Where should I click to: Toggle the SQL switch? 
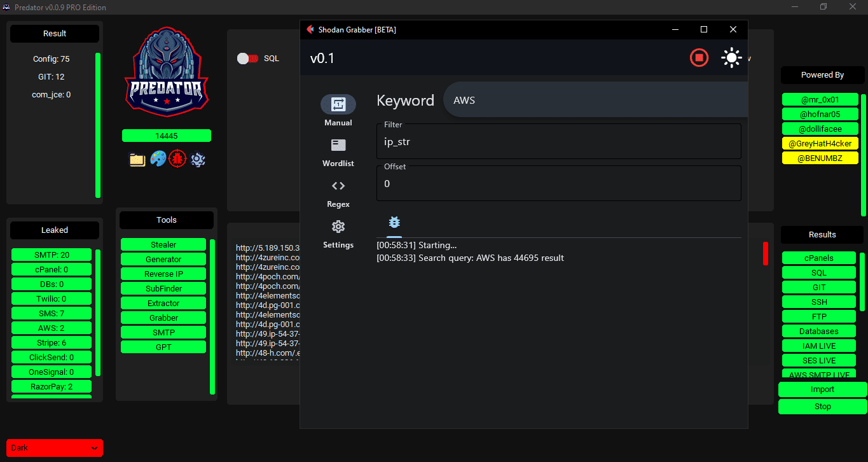(x=247, y=59)
